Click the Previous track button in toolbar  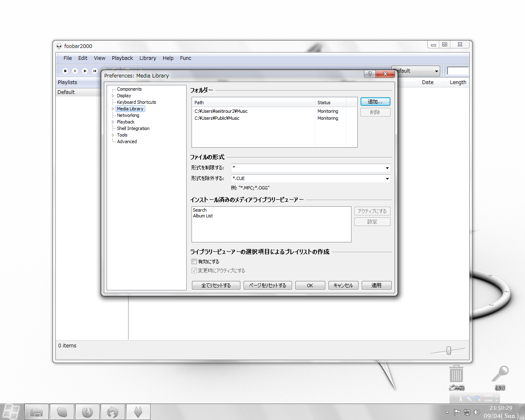[x=95, y=71]
